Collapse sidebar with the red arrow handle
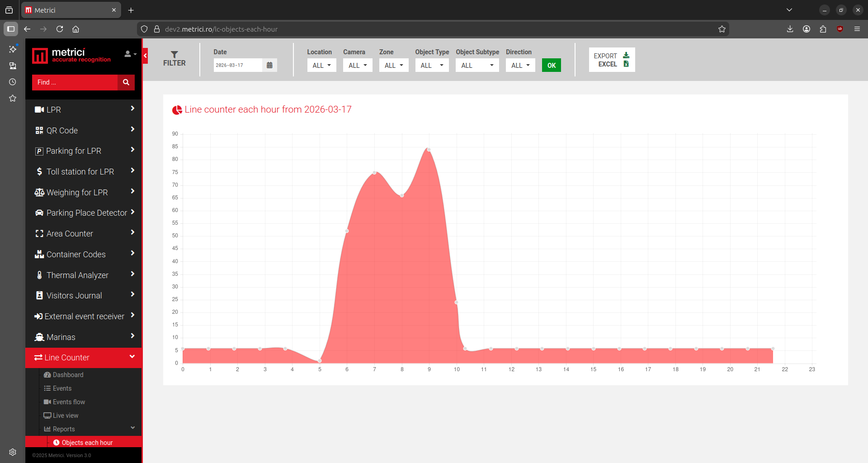The height and width of the screenshot is (463, 868). coord(145,56)
